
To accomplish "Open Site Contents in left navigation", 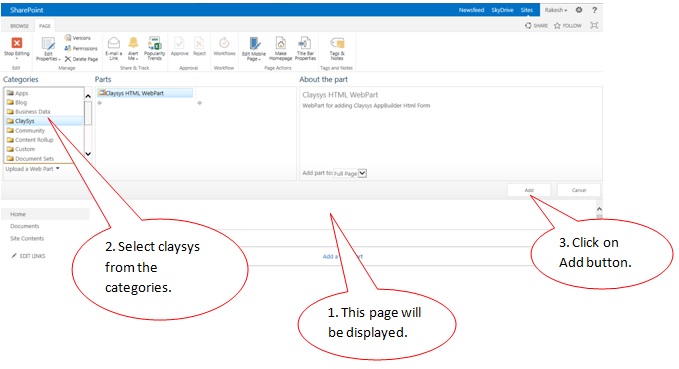I will tap(27, 238).
